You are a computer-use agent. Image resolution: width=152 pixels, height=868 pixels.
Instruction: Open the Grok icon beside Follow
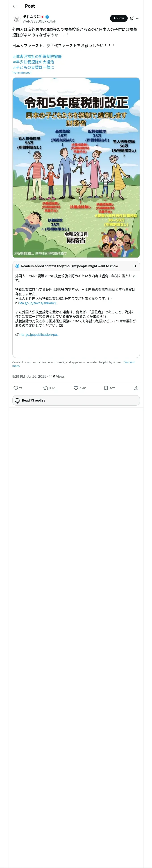tap(132, 18)
